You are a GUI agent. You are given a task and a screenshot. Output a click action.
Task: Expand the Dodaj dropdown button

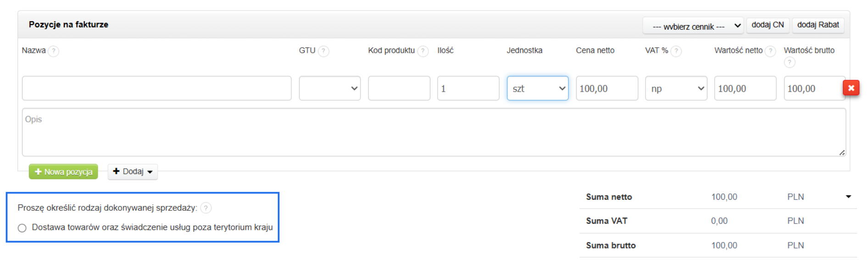(x=133, y=171)
